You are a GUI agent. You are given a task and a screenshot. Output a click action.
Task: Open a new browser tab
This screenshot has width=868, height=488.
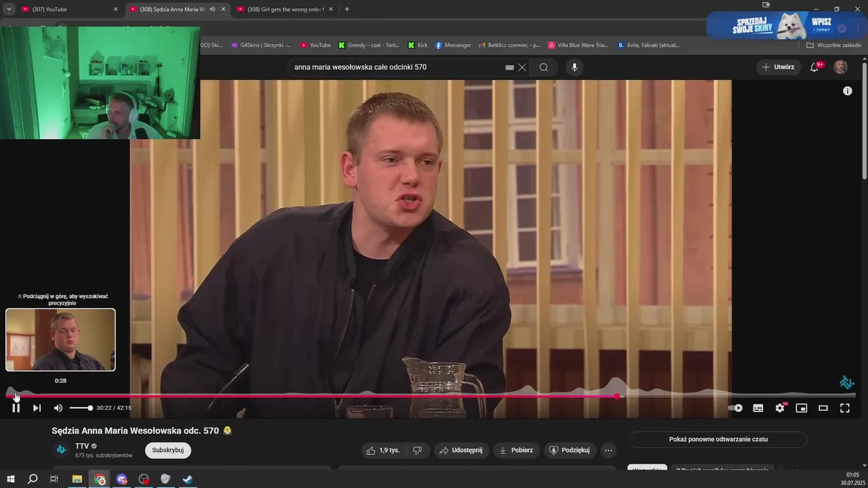[347, 9]
